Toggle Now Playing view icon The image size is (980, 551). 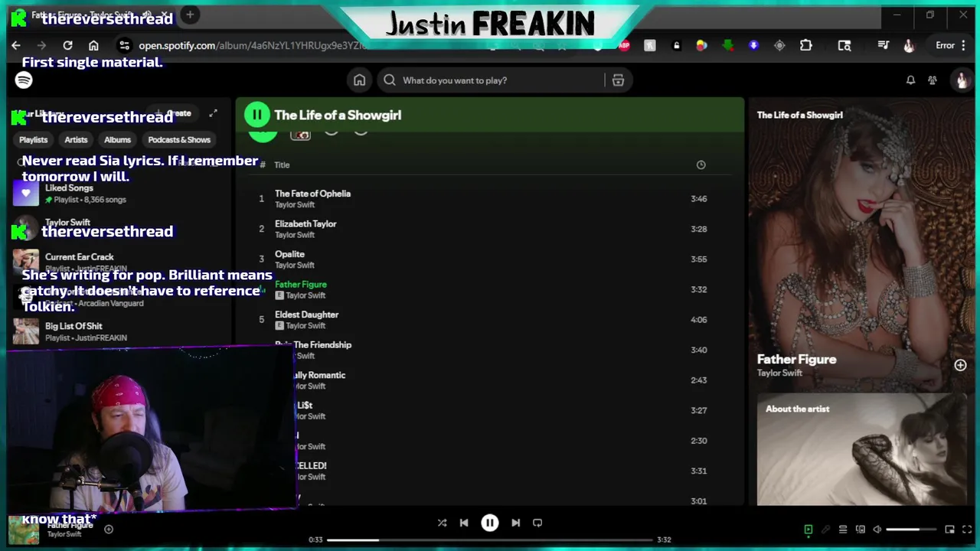(x=808, y=530)
